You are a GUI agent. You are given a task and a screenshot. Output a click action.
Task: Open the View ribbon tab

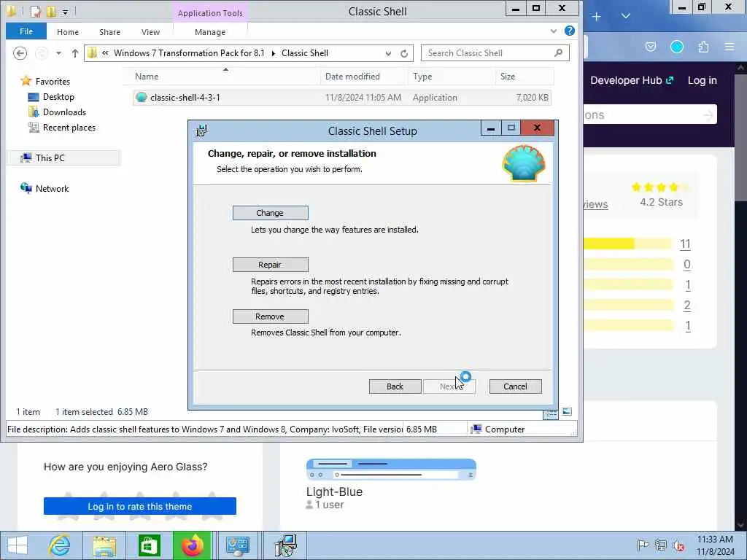[150, 32]
